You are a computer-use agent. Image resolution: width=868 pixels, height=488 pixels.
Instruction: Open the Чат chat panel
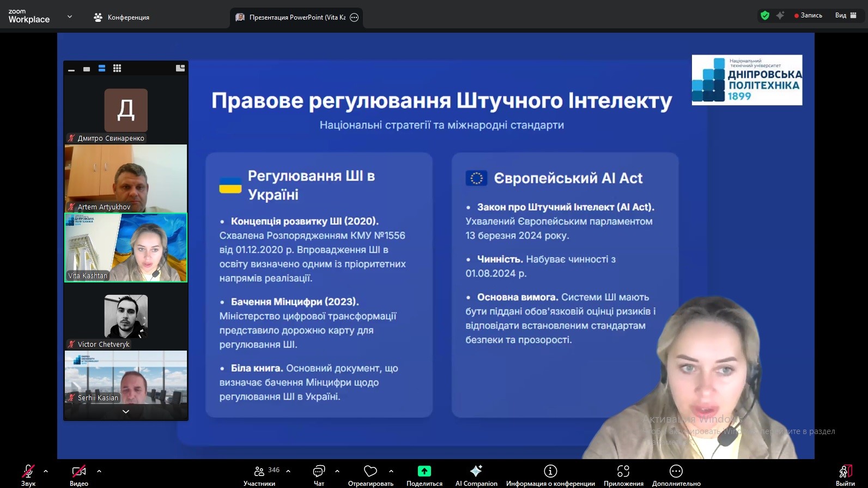click(x=319, y=472)
